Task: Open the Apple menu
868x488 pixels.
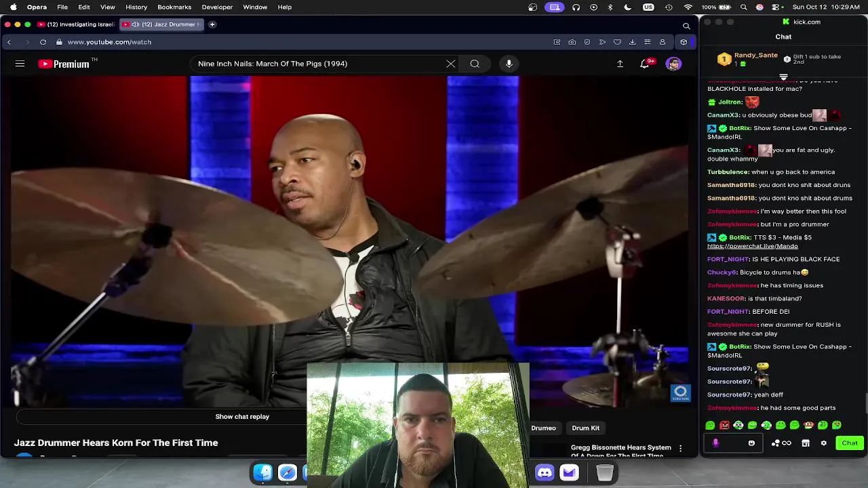Action: [x=13, y=7]
